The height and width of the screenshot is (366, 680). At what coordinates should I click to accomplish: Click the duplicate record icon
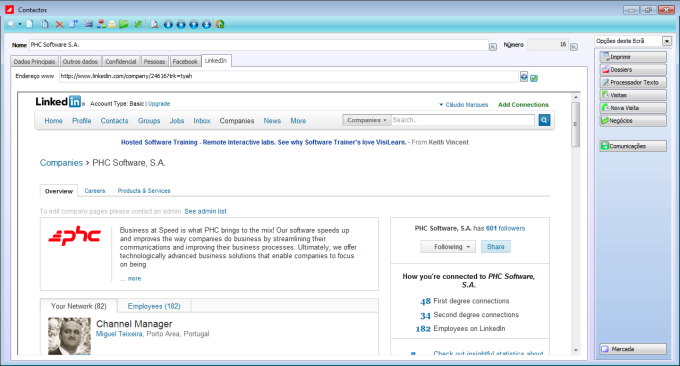coord(45,24)
